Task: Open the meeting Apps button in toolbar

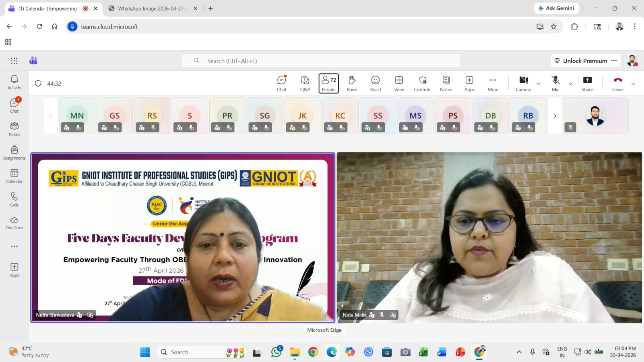Action: (469, 84)
